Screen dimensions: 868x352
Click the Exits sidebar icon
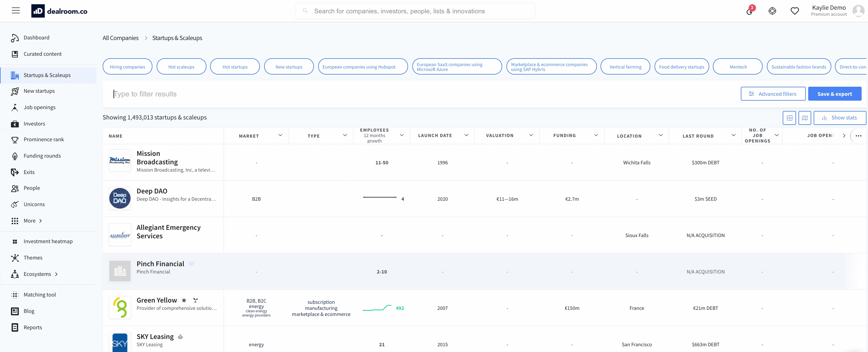point(15,172)
